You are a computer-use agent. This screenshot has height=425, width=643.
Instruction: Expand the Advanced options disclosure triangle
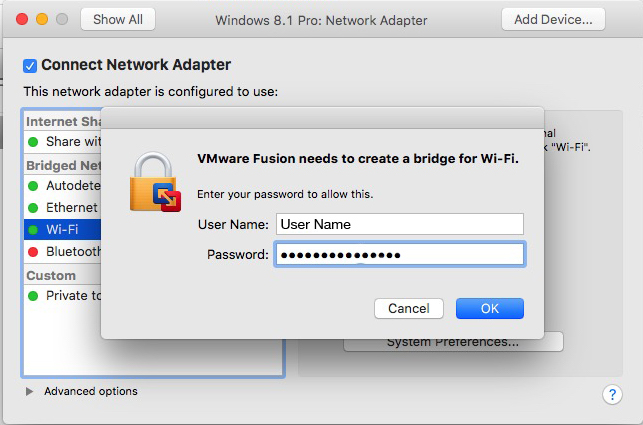[29, 391]
